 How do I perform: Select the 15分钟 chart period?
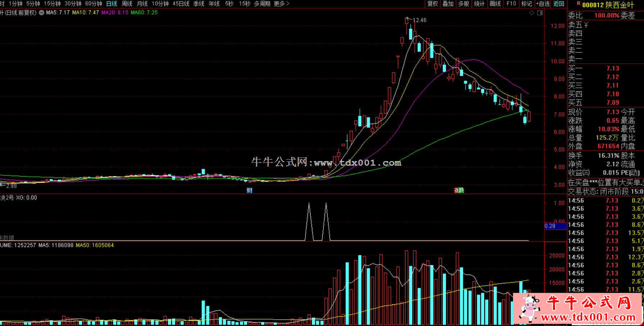[52, 4]
